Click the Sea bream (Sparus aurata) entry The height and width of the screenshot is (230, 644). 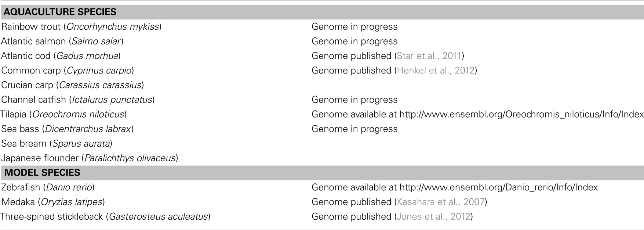(x=57, y=144)
